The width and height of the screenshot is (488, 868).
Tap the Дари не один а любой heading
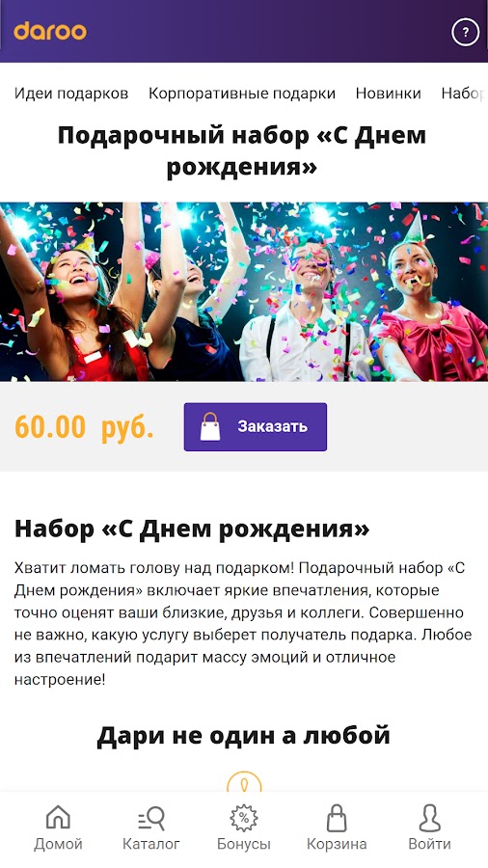[243, 735]
